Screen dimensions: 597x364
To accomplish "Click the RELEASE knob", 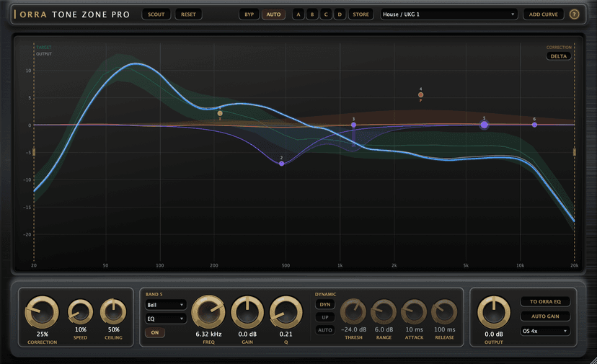I will 444,312.
